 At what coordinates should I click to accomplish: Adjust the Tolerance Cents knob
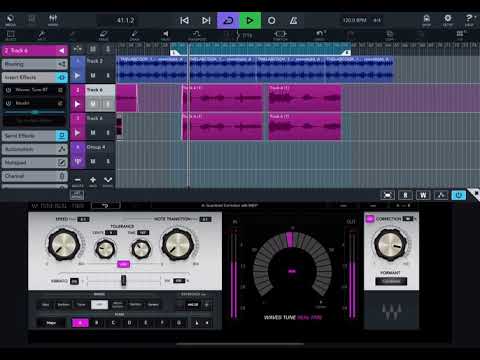[x=105, y=249]
